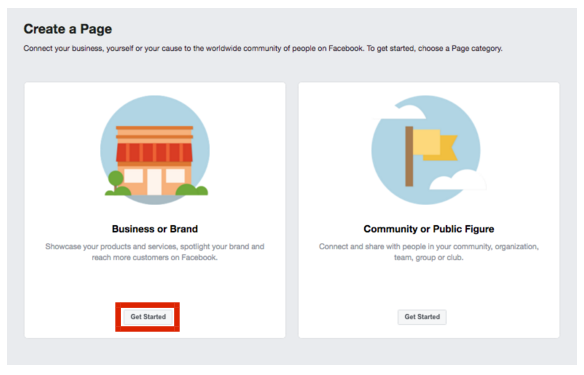Viewport: 584px width, 375px height.
Task: Click Get Started under Business or Brand
Action: point(148,317)
